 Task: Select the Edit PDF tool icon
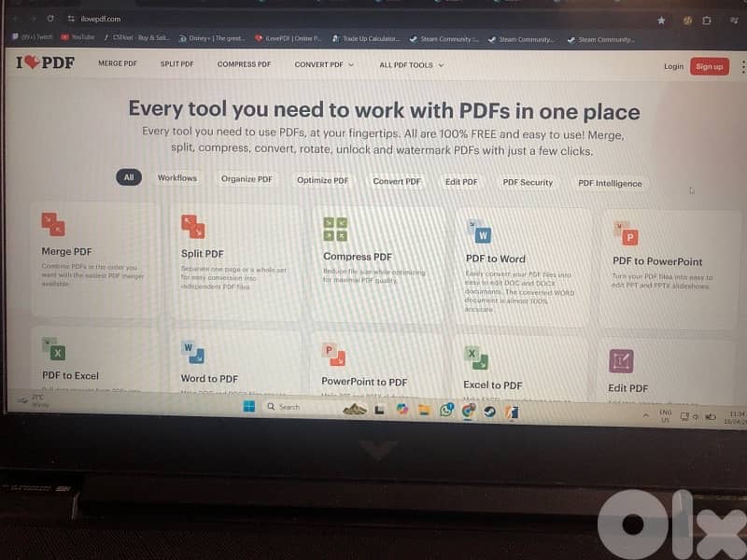coord(621,361)
